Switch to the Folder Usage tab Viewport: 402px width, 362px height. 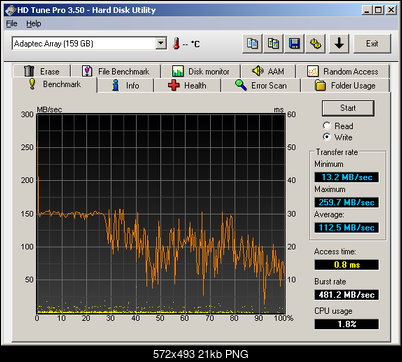point(345,86)
